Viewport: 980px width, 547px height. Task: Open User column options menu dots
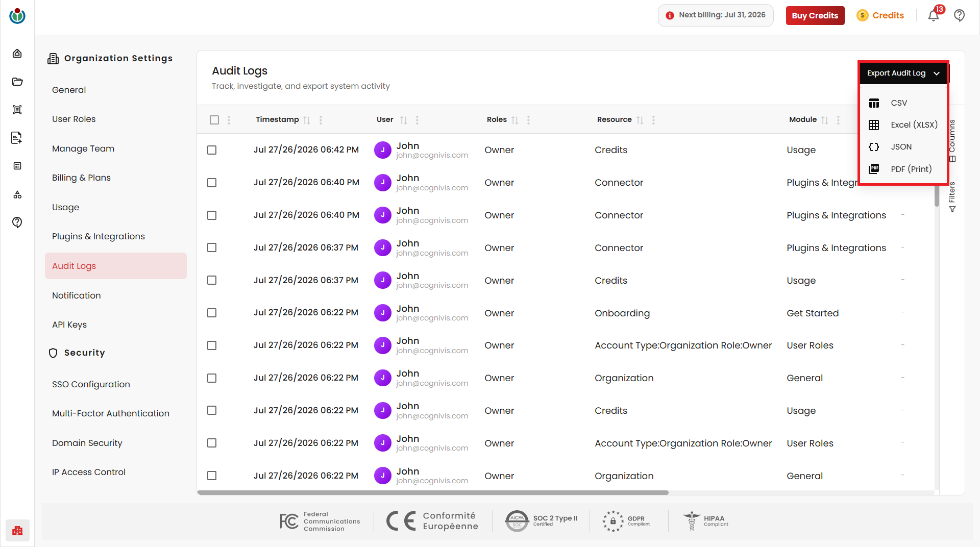417,120
